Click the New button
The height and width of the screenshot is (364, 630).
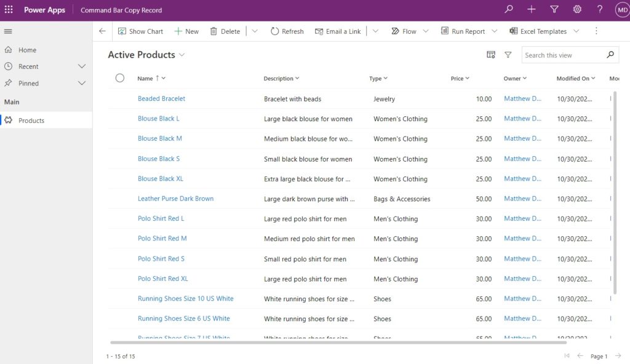[x=186, y=31]
